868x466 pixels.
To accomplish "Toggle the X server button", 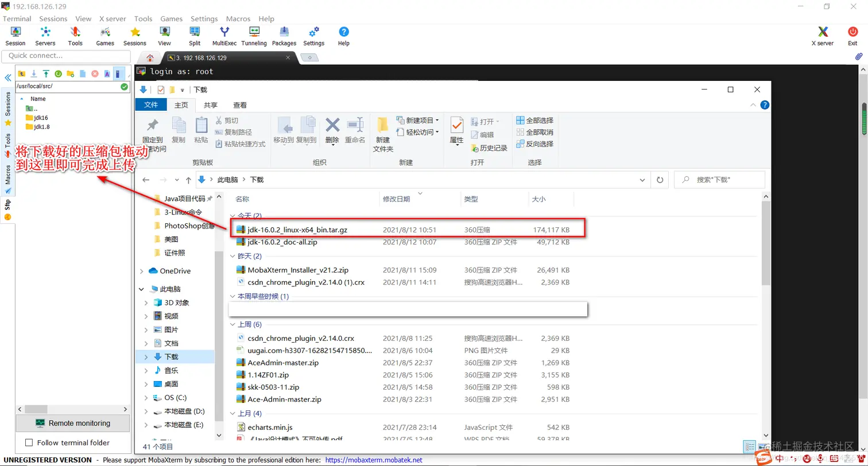I will pos(823,36).
